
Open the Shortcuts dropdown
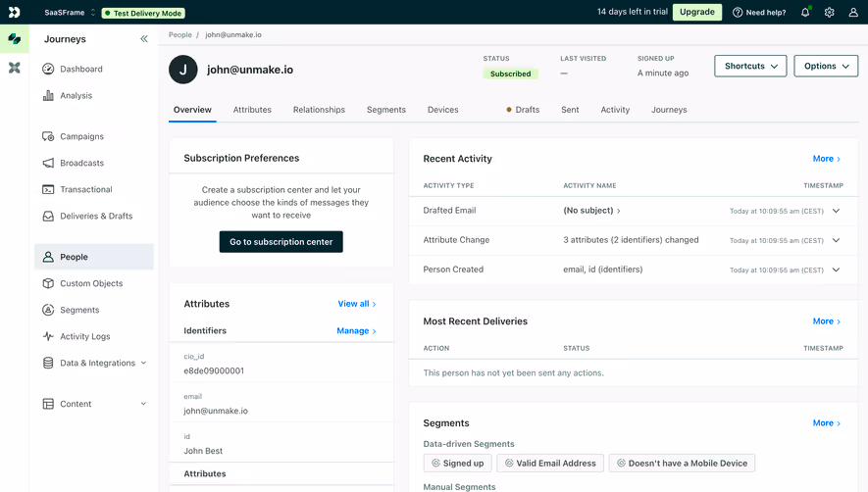pyautogui.click(x=750, y=66)
